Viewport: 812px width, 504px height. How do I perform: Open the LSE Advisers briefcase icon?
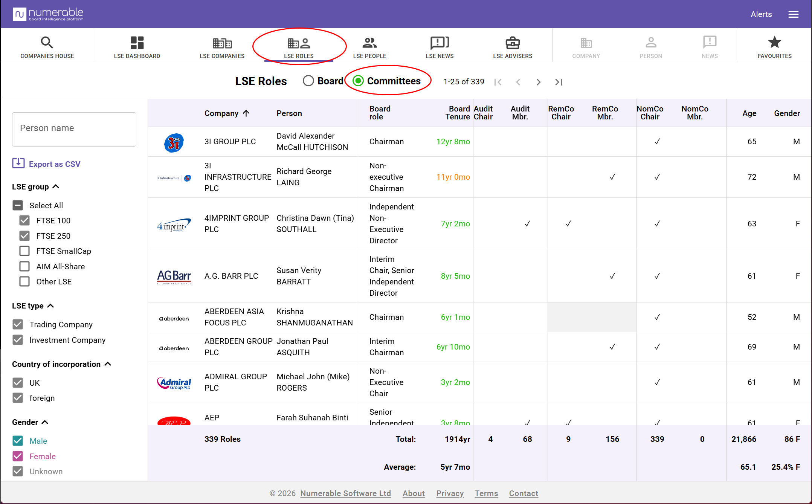pos(513,43)
